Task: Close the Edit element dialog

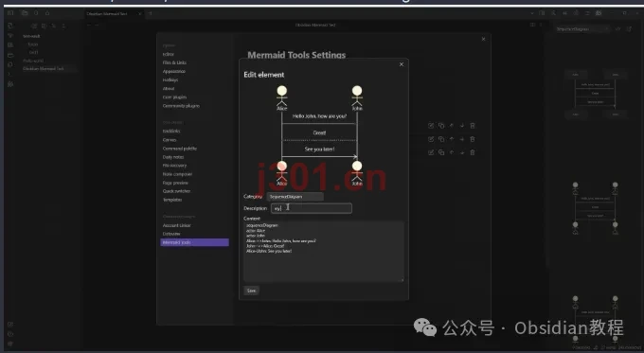Action: [x=402, y=64]
